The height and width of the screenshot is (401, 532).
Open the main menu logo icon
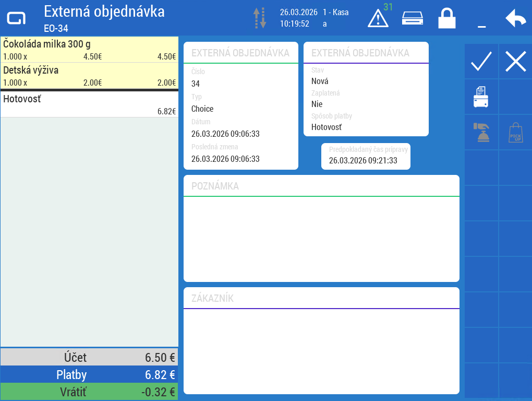pos(16,19)
